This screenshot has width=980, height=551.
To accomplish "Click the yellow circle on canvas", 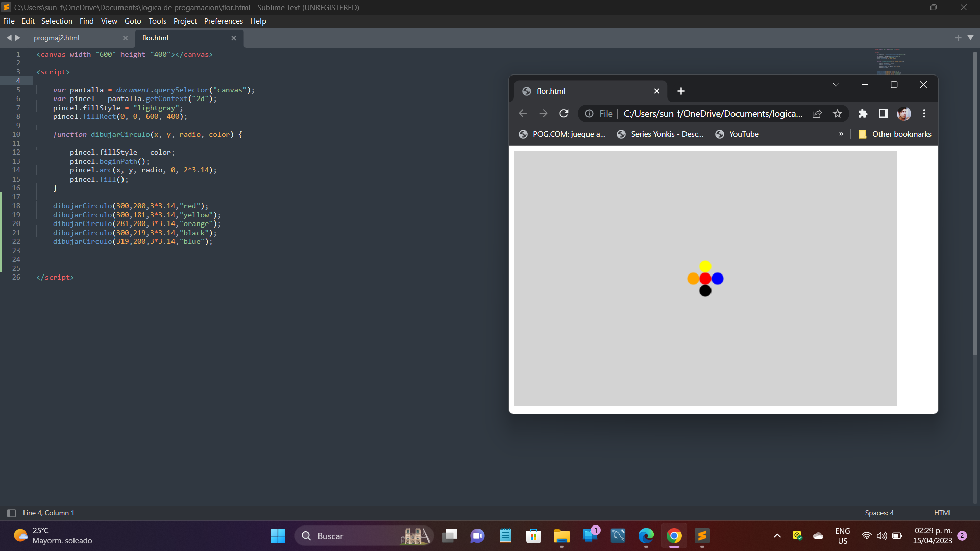I will point(705,266).
